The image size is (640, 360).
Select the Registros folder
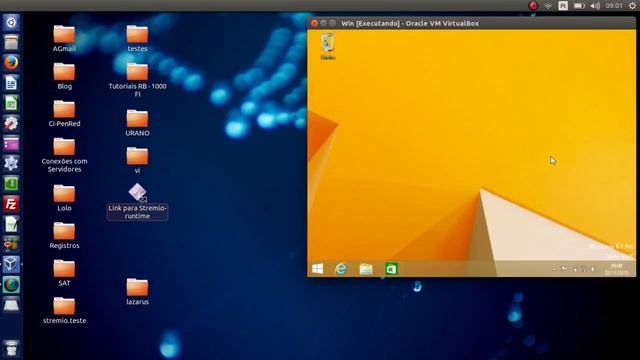coord(64,235)
